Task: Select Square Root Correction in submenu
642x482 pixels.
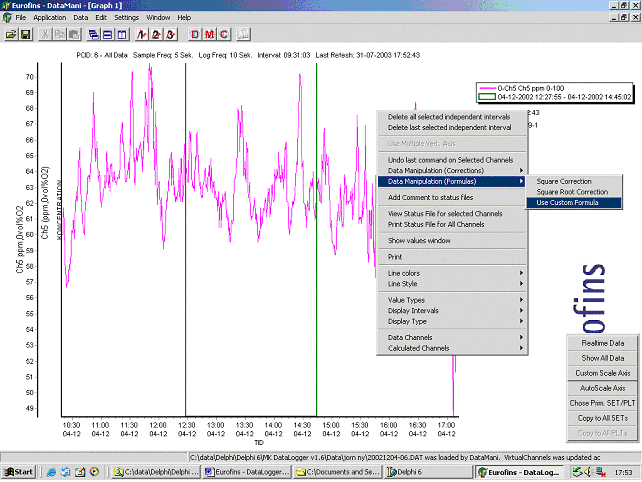Action: (574, 192)
